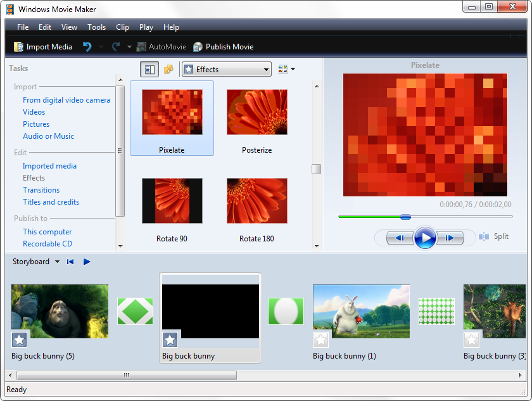The height and width of the screenshot is (401, 532).
Task: Open the Effects location combo box
Action: (226, 69)
